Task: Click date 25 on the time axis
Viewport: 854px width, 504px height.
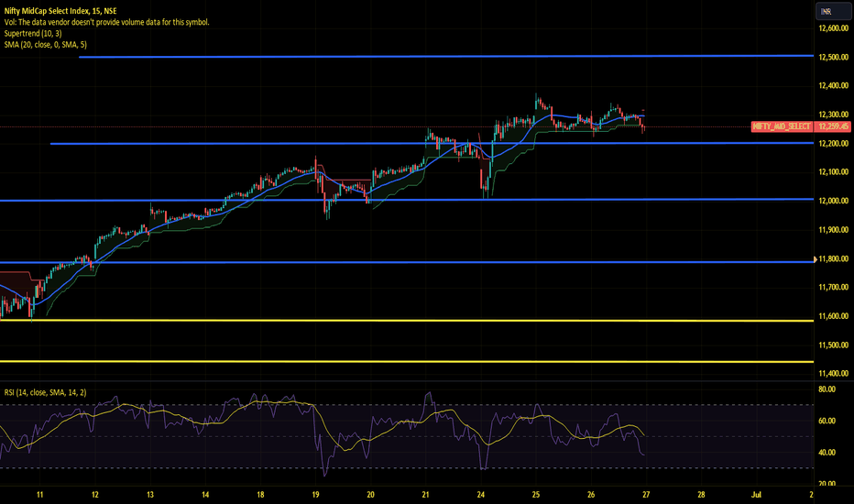Action: 536,495
